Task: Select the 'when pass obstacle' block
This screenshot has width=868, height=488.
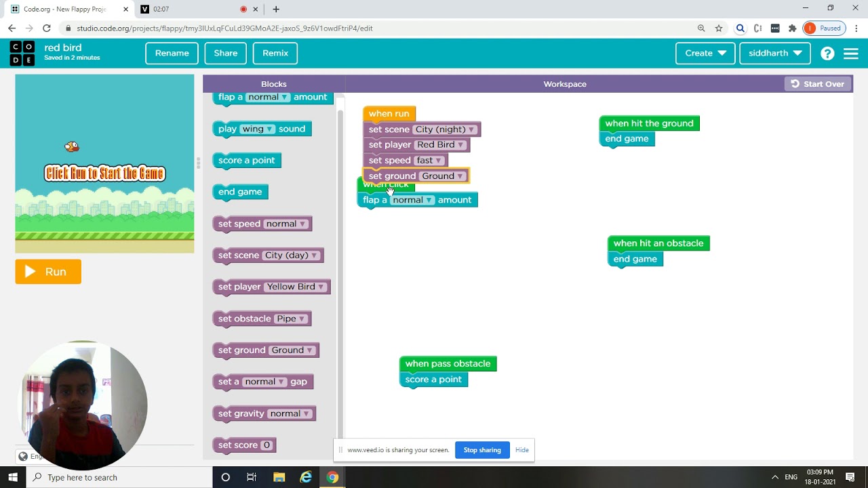Action: (x=448, y=364)
